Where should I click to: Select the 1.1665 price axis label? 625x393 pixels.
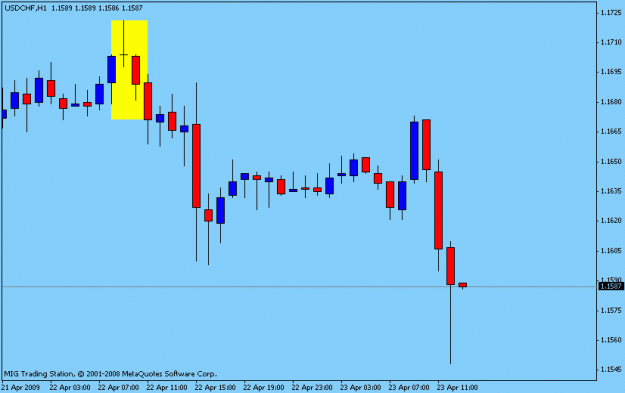[x=611, y=132]
